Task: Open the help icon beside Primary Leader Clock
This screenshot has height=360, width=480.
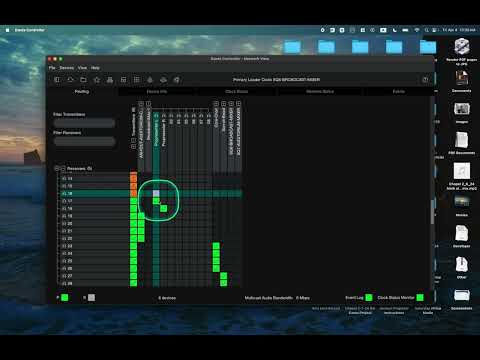Action: (x=425, y=80)
